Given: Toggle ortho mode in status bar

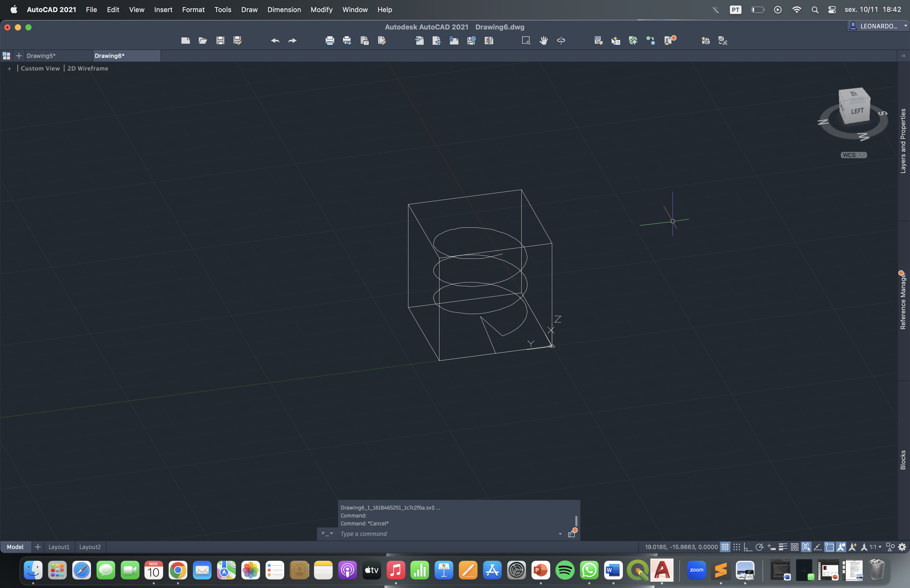Looking at the screenshot, I should 748,547.
